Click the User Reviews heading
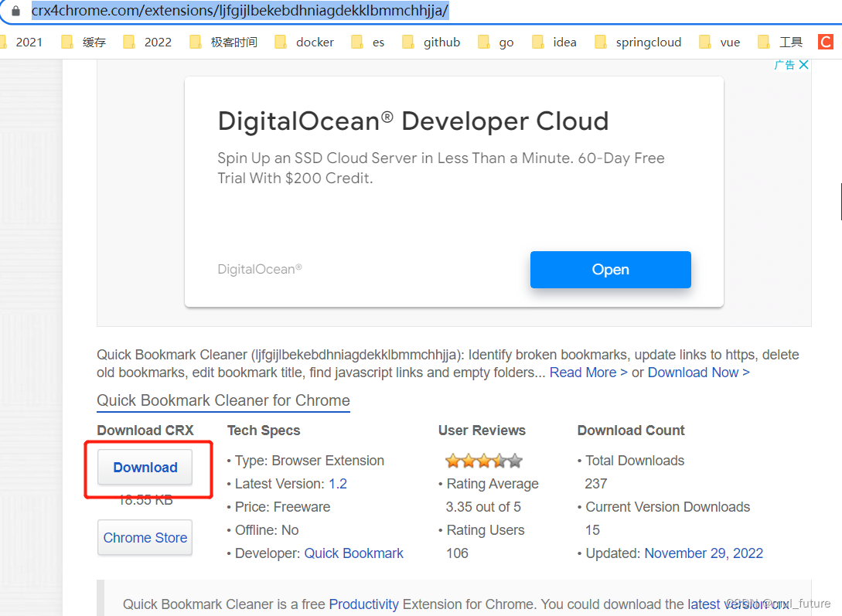This screenshot has height=616, width=842. pyautogui.click(x=482, y=431)
